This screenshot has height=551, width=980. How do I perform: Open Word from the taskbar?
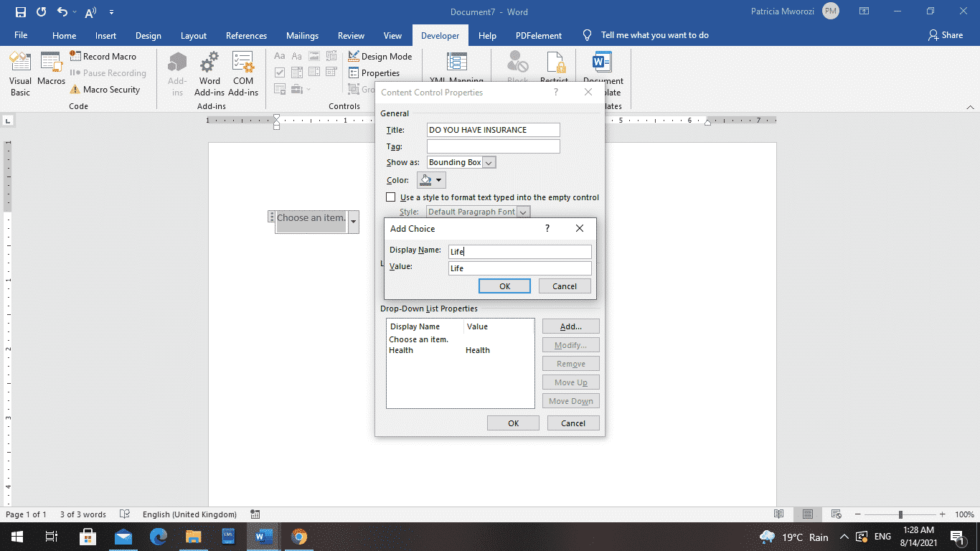[263, 537]
